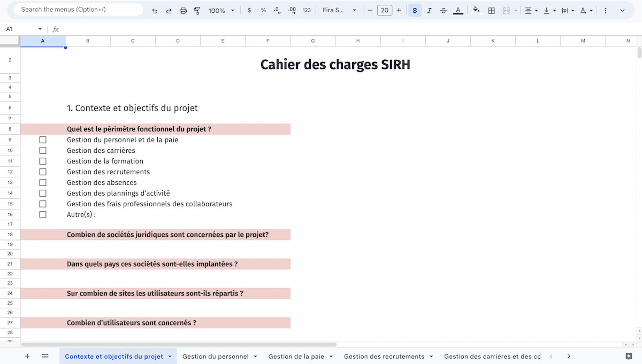Open the three-dot more toolbar options
Image resolution: width=642 pixels, height=364 pixels.
tap(606, 11)
